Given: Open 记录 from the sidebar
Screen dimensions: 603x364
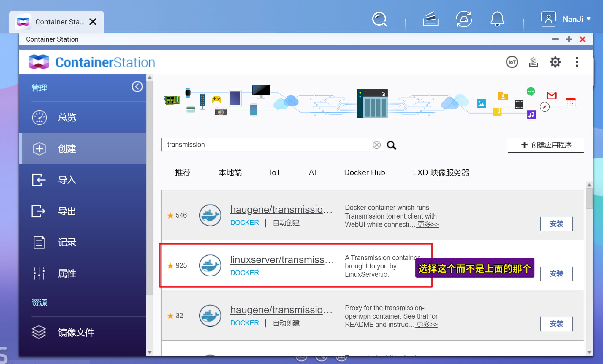Looking at the screenshot, I should [x=67, y=242].
